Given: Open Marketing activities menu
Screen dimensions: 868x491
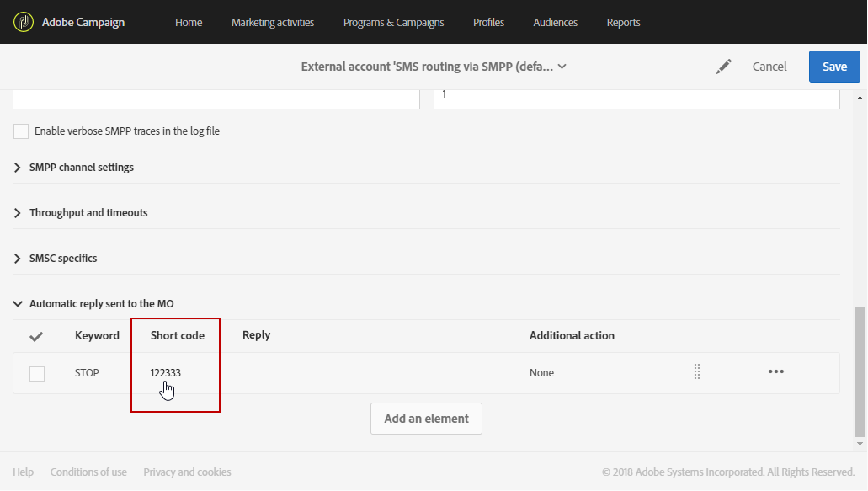Looking at the screenshot, I should 273,22.
